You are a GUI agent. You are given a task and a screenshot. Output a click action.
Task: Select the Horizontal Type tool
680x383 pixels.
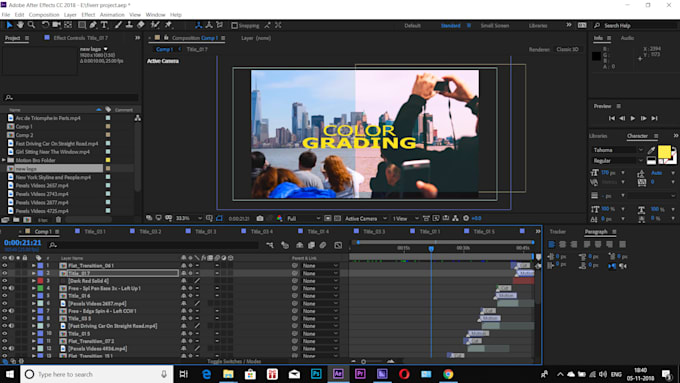104,25
